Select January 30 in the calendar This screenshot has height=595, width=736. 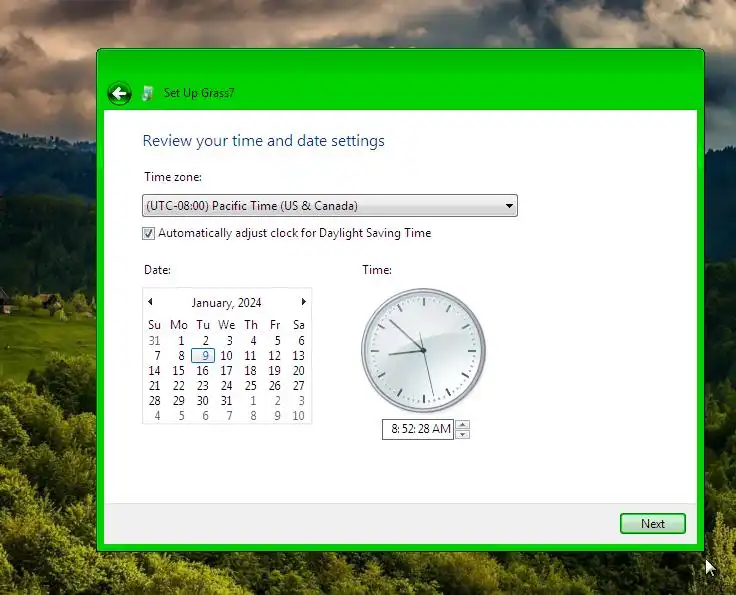pos(202,401)
